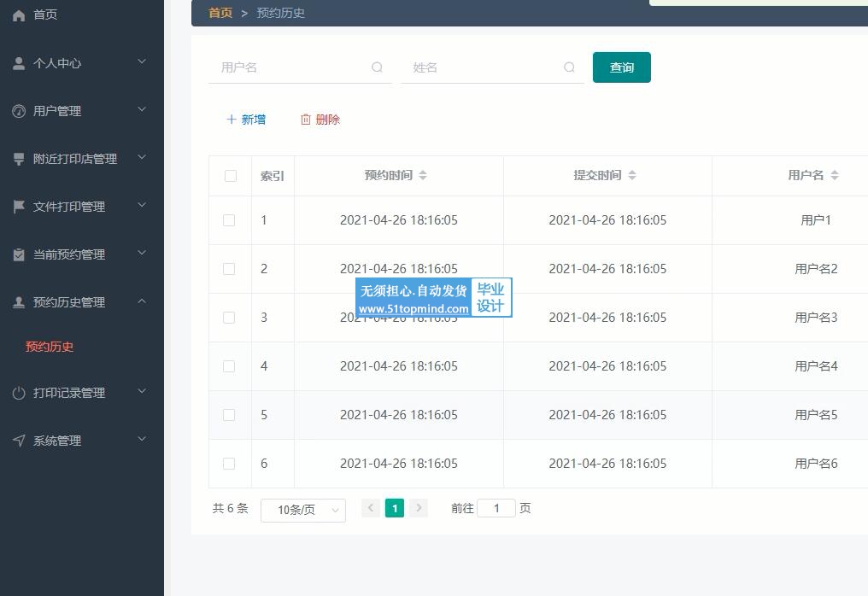Sort by 用户名 column arrows
The height and width of the screenshot is (596, 868).
click(835, 175)
